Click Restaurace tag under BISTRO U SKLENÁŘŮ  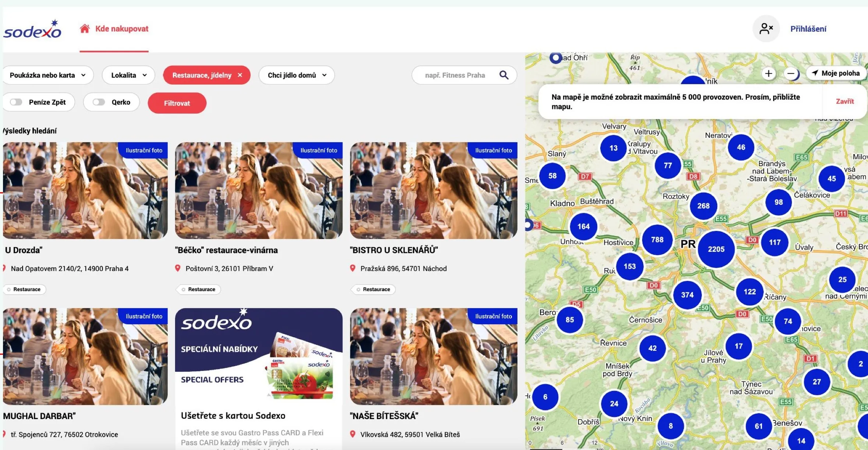click(373, 289)
